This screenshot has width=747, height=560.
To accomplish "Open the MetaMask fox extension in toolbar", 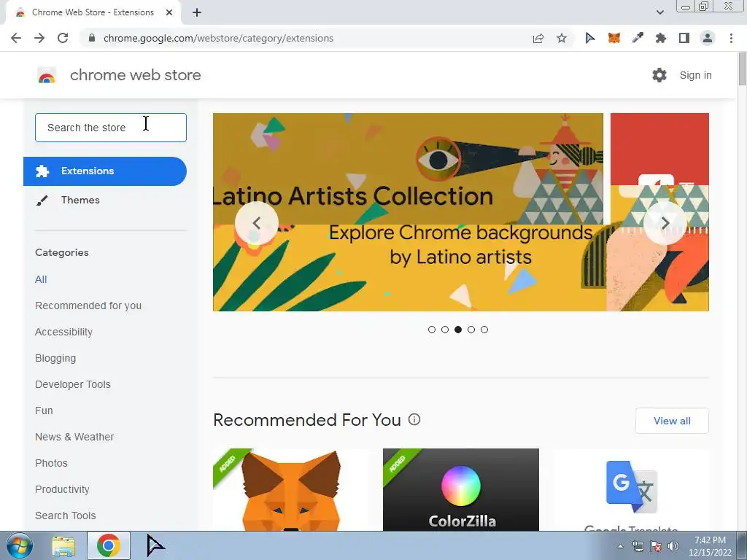I will [614, 38].
